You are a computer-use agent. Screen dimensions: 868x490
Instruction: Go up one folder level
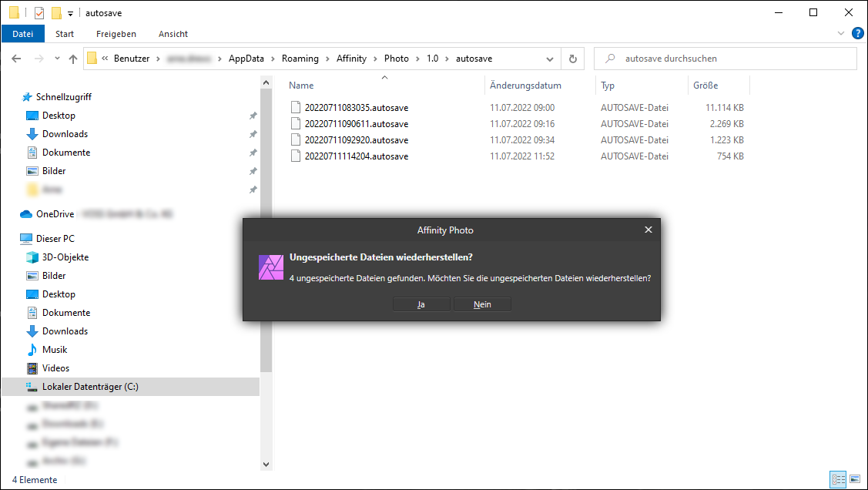(73, 59)
